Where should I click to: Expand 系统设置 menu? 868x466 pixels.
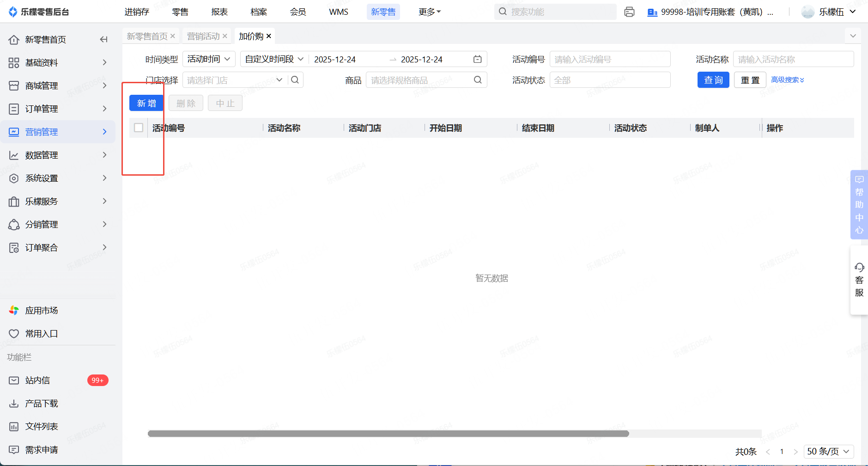[58, 178]
